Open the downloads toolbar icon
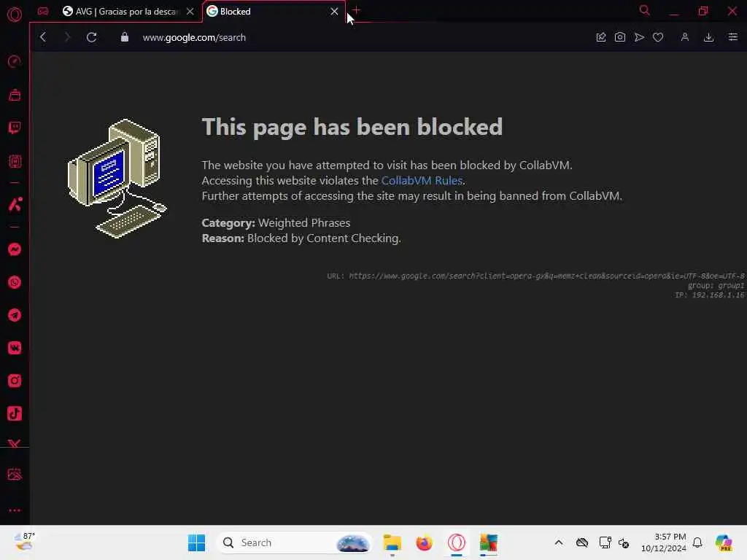Viewport: 747px width, 560px height. click(x=708, y=37)
